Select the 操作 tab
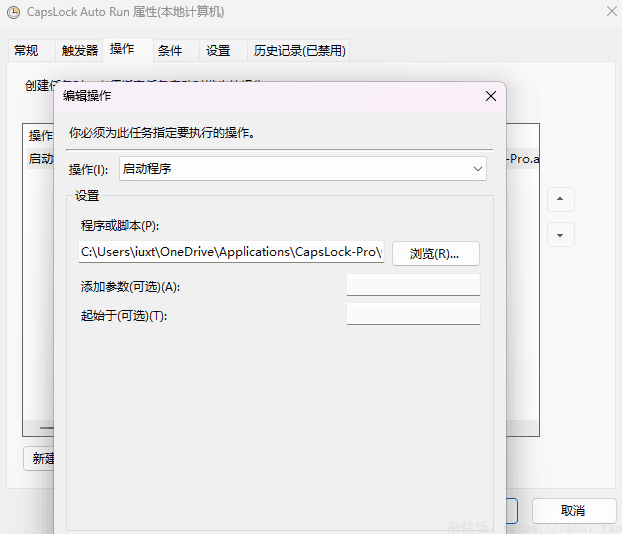622x534 pixels. (x=123, y=50)
